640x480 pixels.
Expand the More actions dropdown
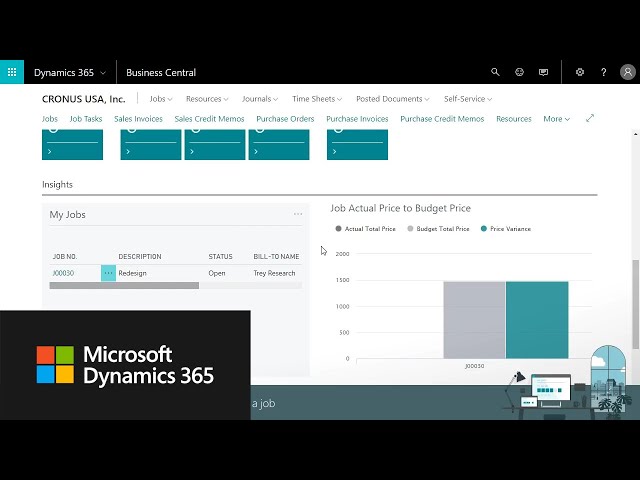coord(556,119)
